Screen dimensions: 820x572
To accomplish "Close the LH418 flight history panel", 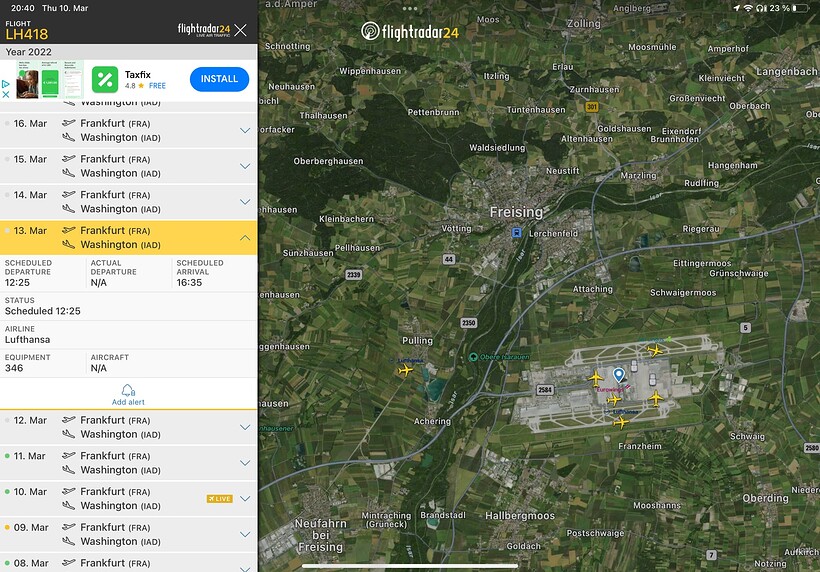I will coord(241,30).
